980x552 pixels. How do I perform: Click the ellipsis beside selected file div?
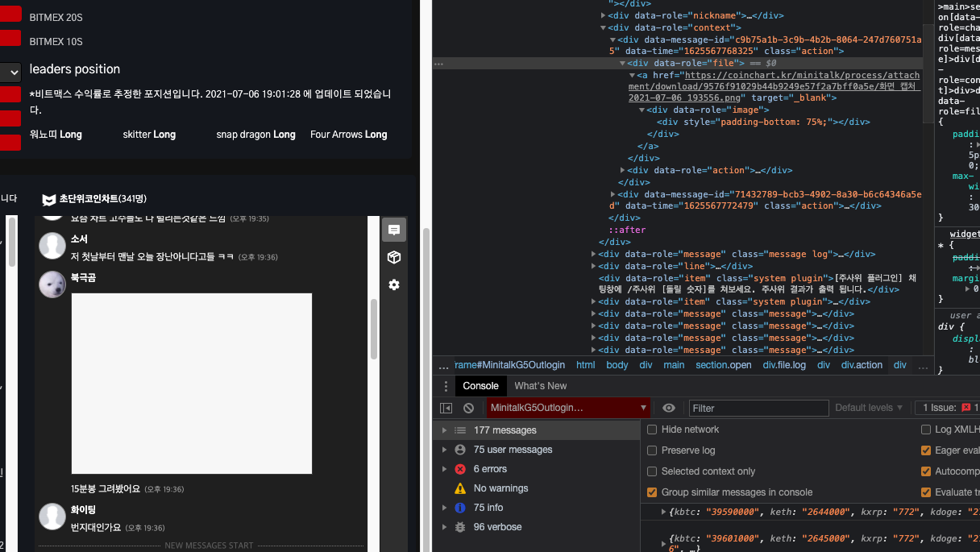click(438, 63)
